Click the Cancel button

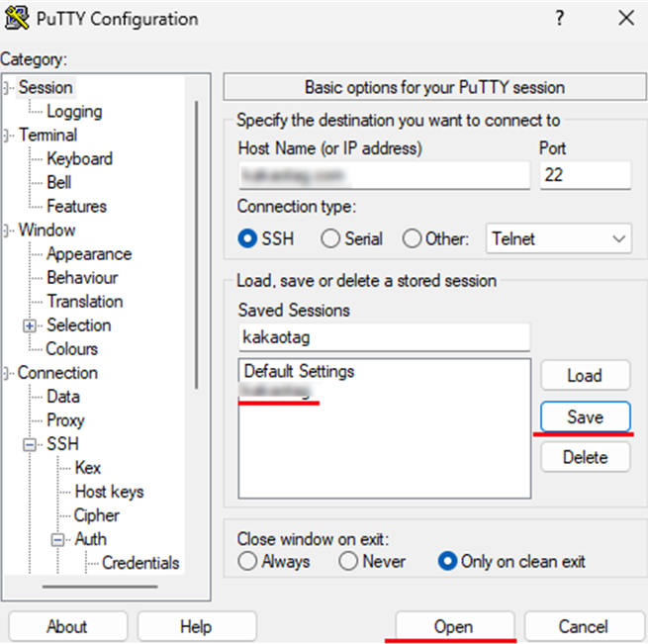coord(584,626)
